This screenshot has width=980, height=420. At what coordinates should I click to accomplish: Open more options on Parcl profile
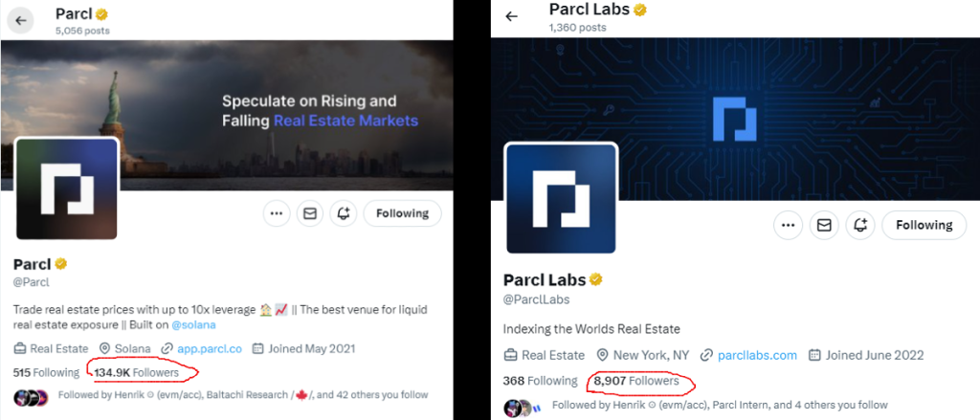click(278, 213)
